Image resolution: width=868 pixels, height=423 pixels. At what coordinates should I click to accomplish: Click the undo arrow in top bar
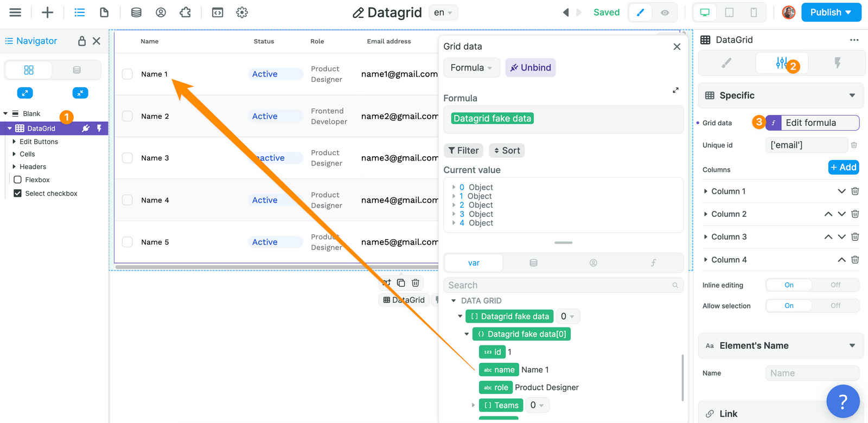tap(566, 12)
